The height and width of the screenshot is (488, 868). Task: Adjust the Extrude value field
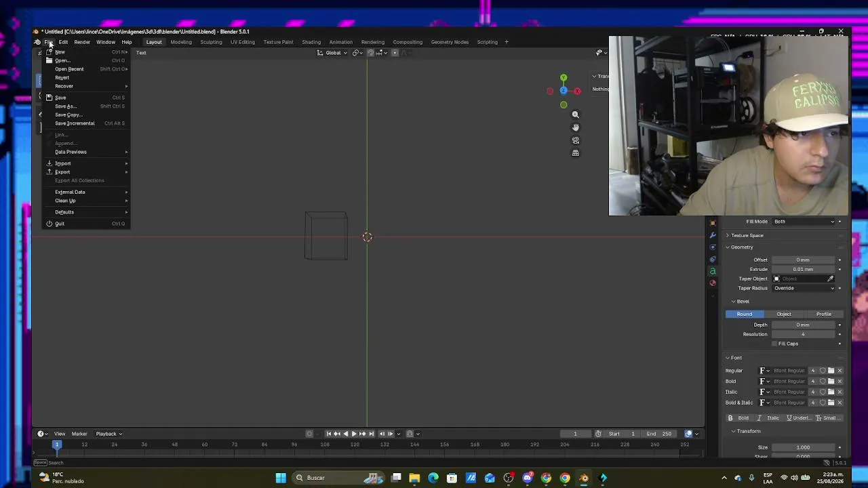(x=804, y=269)
